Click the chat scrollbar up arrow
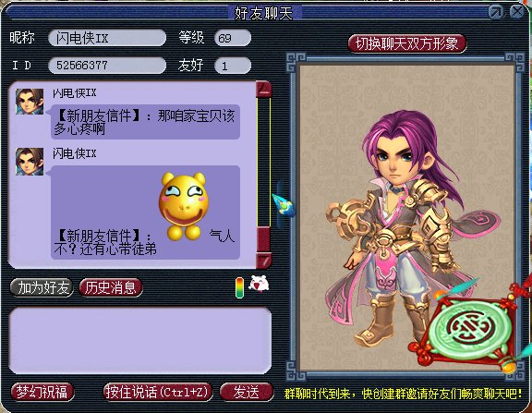This screenshot has width=532, height=413. (263, 89)
